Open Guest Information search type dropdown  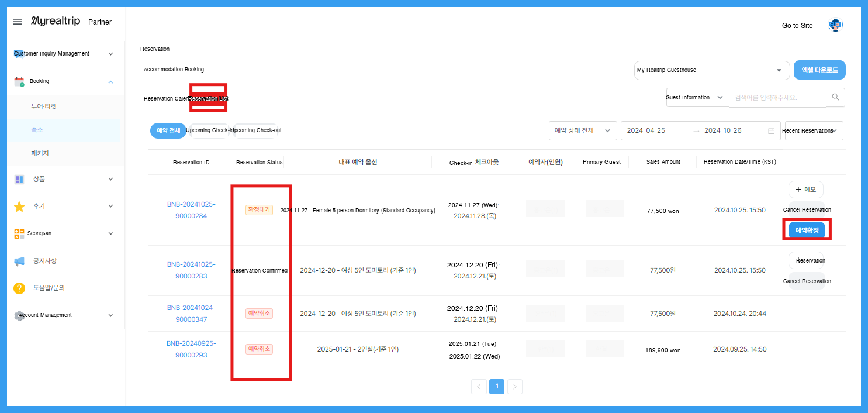point(697,98)
